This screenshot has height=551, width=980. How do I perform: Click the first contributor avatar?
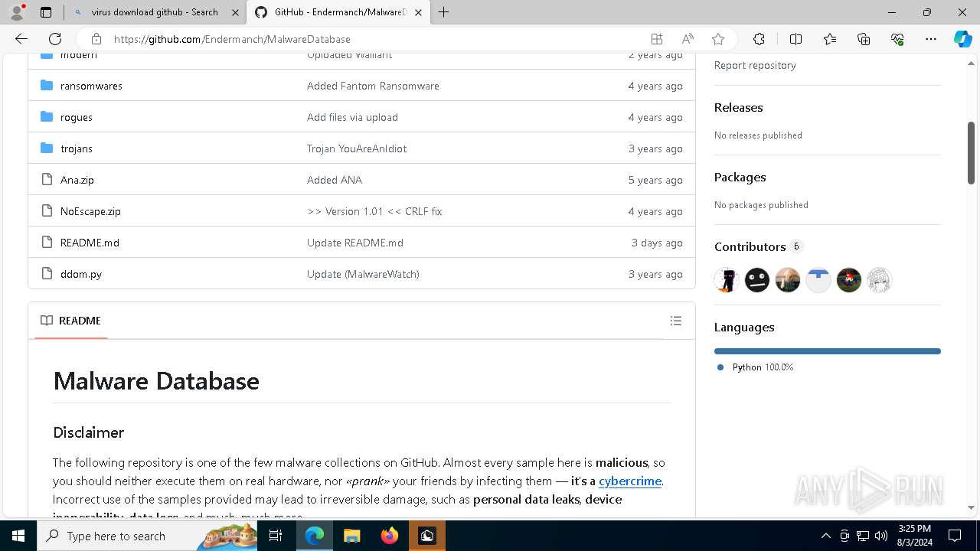click(727, 280)
